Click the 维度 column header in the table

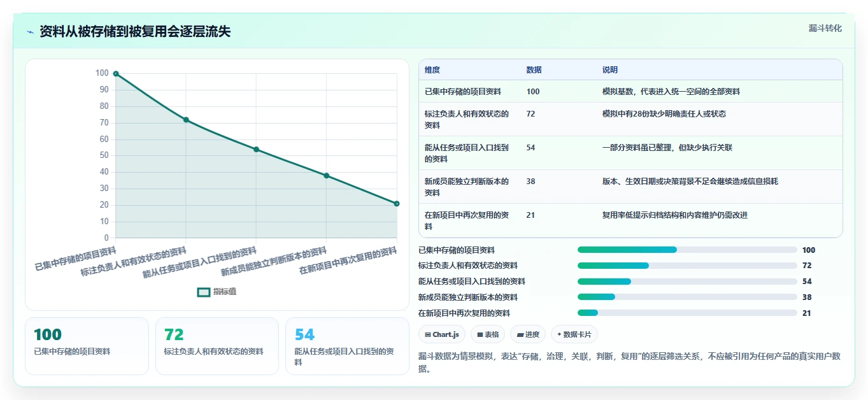pyautogui.click(x=432, y=70)
